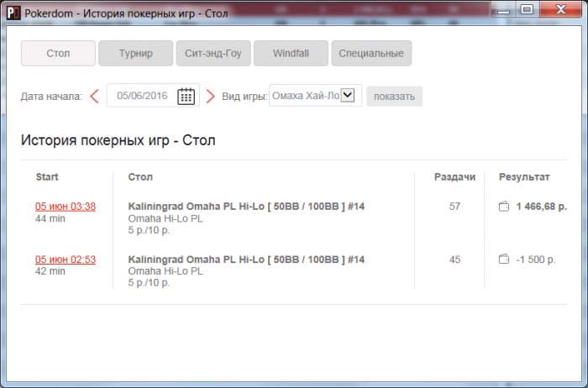The width and height of the screenshot is (588, 388).
Task: Click result value -1 500 р.
Action: point(536,260)
